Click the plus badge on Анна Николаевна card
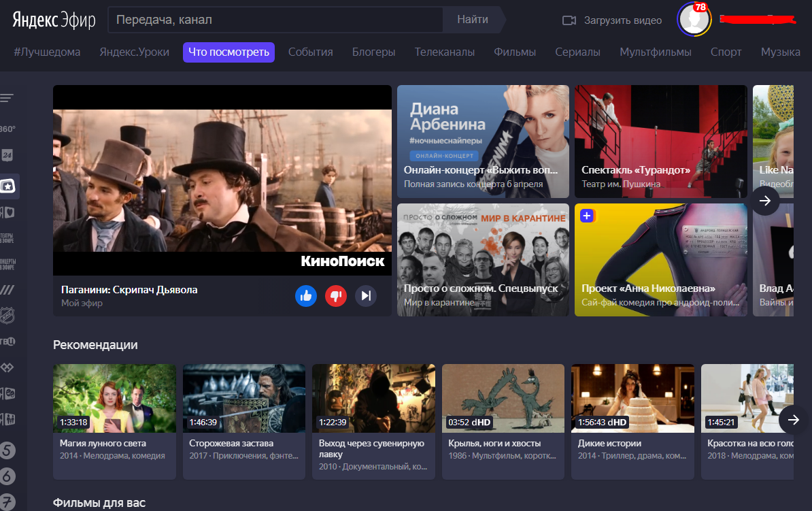Screen dimensions: 812x511 tap(586, 216)
